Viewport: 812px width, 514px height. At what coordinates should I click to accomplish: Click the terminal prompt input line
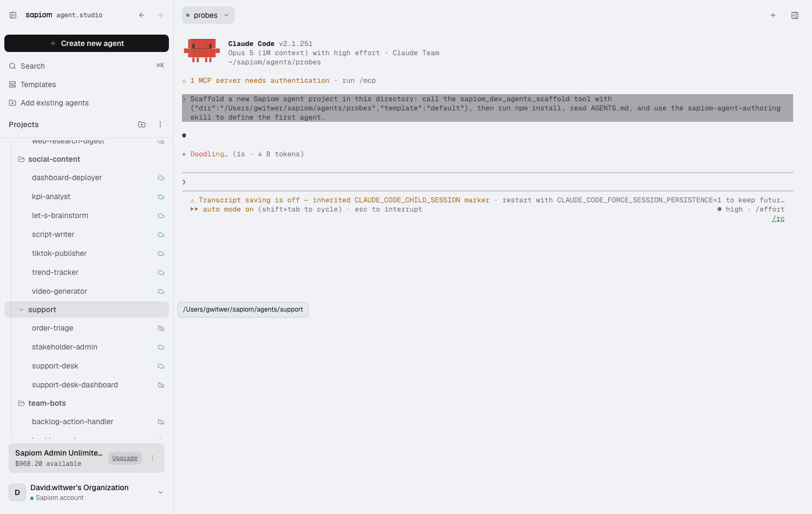[x=487, y=182]
